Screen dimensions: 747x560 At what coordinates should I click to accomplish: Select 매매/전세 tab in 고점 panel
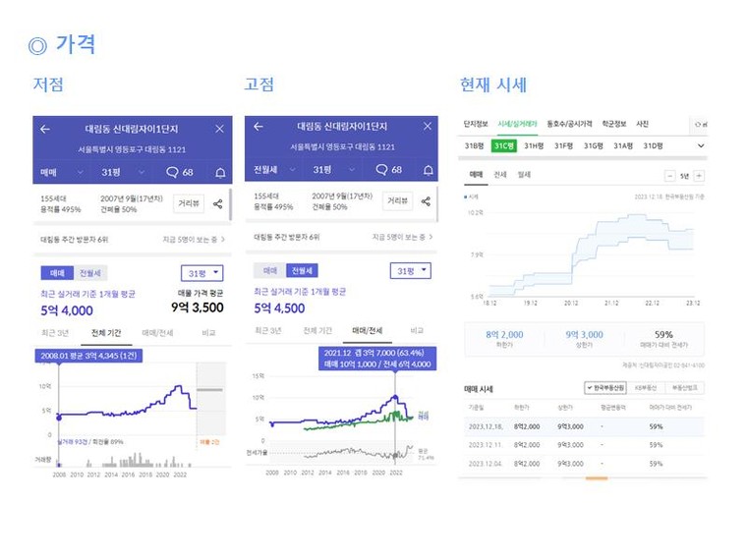click(x=368, y=330)
